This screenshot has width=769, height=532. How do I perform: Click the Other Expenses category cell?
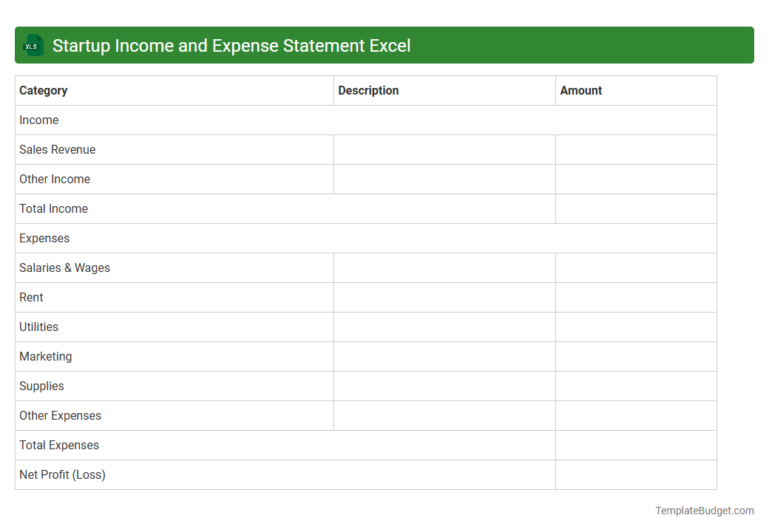(60, 415)
